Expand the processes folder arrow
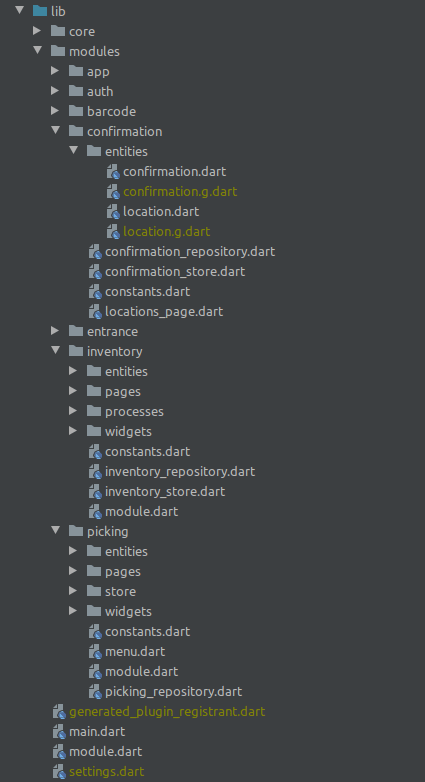 tap(73, 410)
